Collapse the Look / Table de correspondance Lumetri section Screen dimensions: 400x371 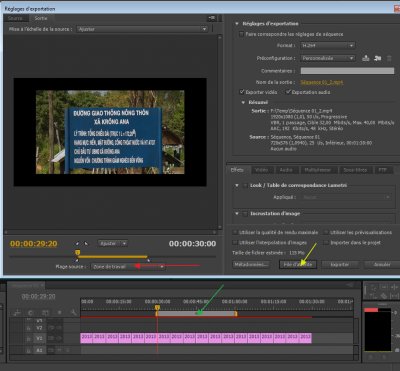click(x=237, y=185)
